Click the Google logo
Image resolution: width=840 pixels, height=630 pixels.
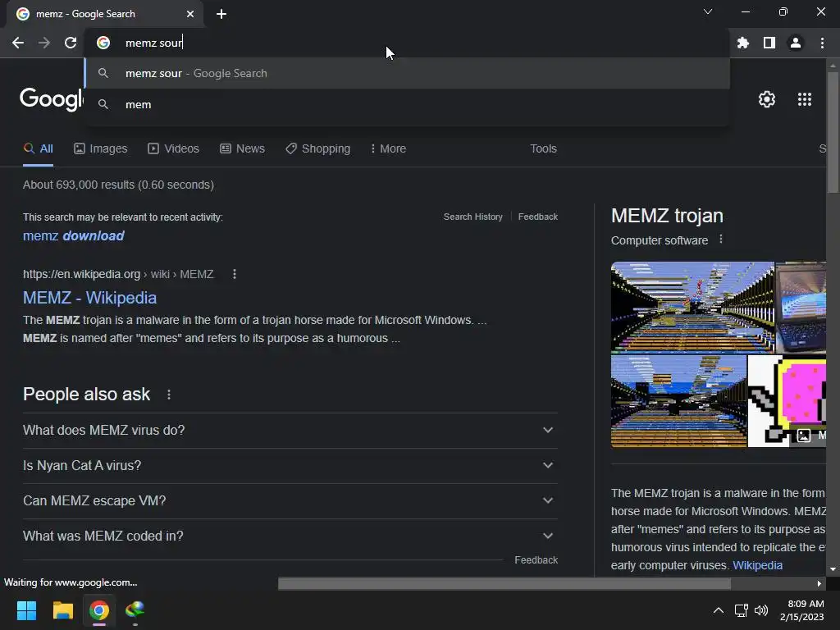pyautogui.click(x=52, y=99)
